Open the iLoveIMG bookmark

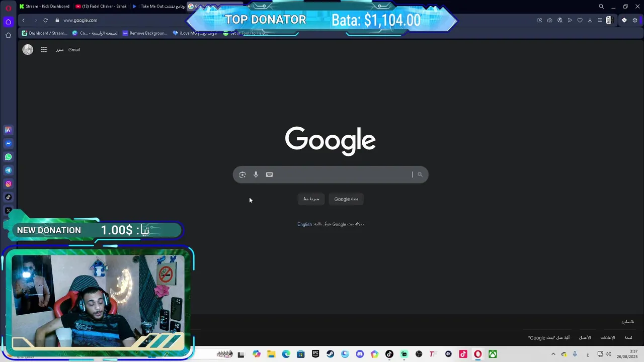[195, 33]
